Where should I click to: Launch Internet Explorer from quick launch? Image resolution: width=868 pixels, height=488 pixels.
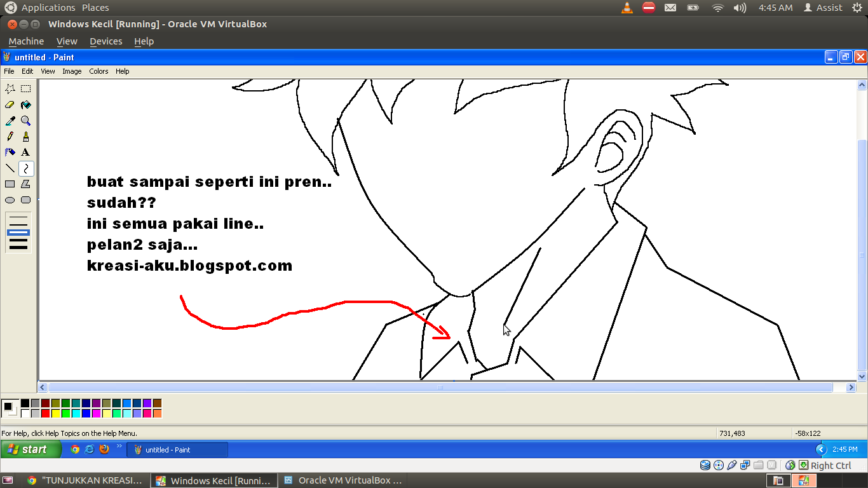point(90,449)
